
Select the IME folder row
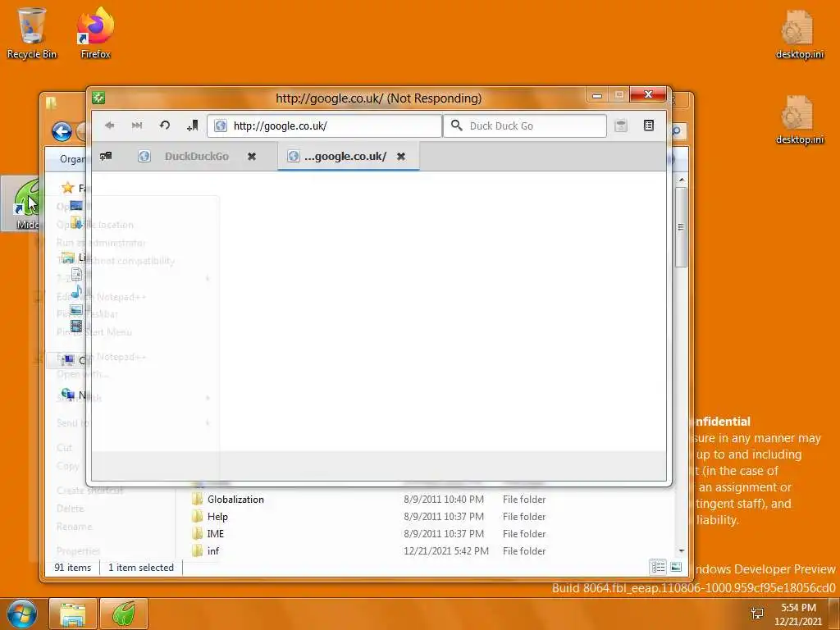pos(370,533)
